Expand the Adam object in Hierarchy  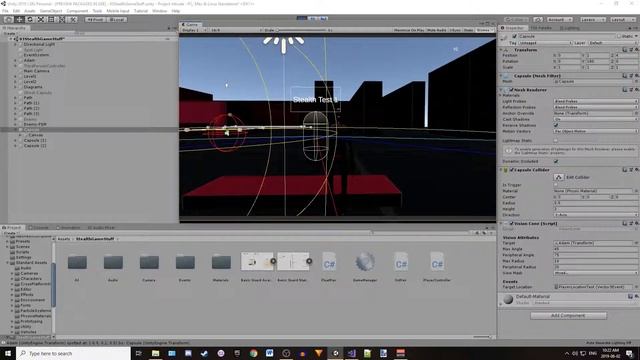pyautogui.click(x=16, y=60)
